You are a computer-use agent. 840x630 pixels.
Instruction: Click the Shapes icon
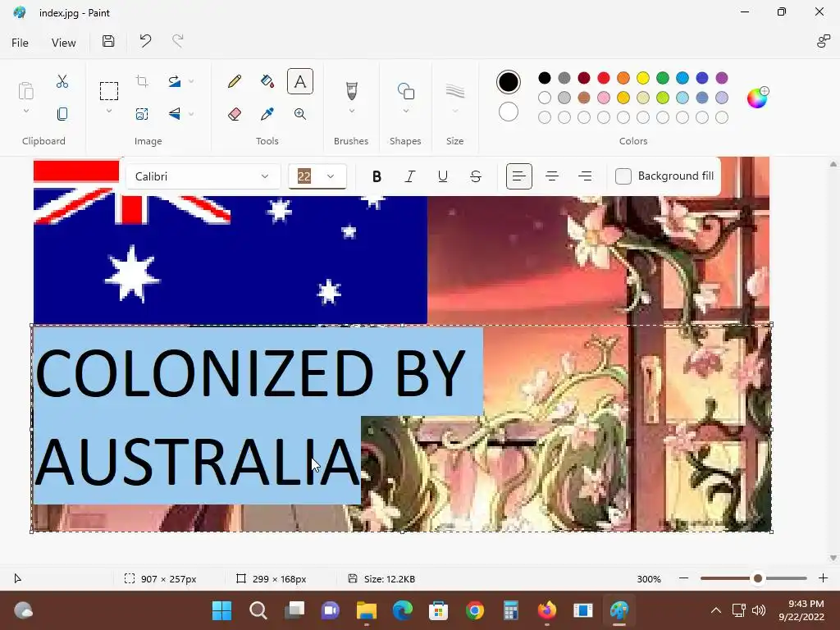tap(405, 91)
